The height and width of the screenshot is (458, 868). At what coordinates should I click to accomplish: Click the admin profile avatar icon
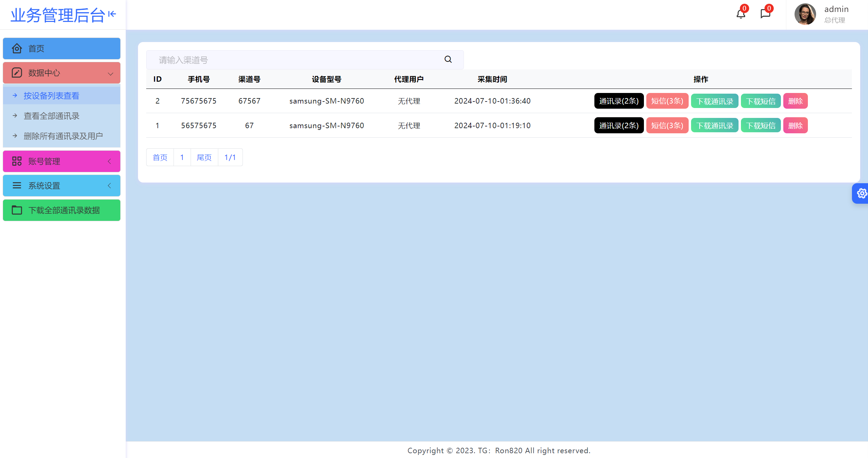pyautogui.click(x=804, y=14)
